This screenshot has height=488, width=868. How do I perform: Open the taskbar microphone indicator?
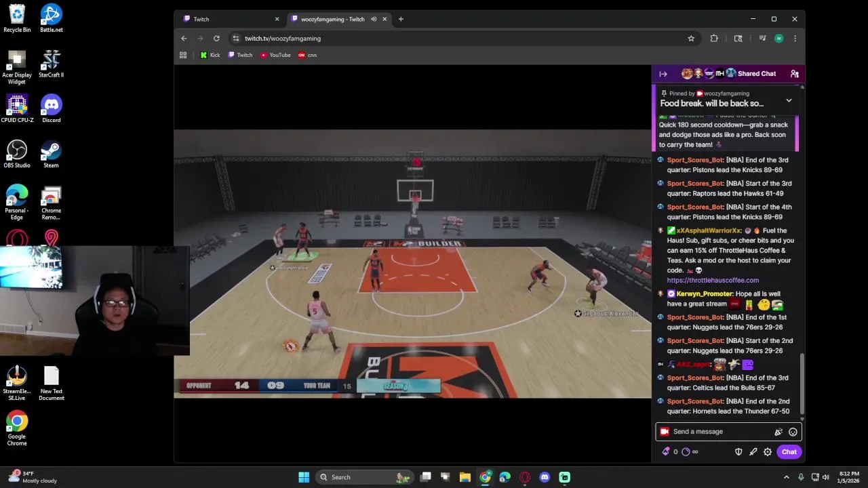pyautogui.click(x=801, y=477)
